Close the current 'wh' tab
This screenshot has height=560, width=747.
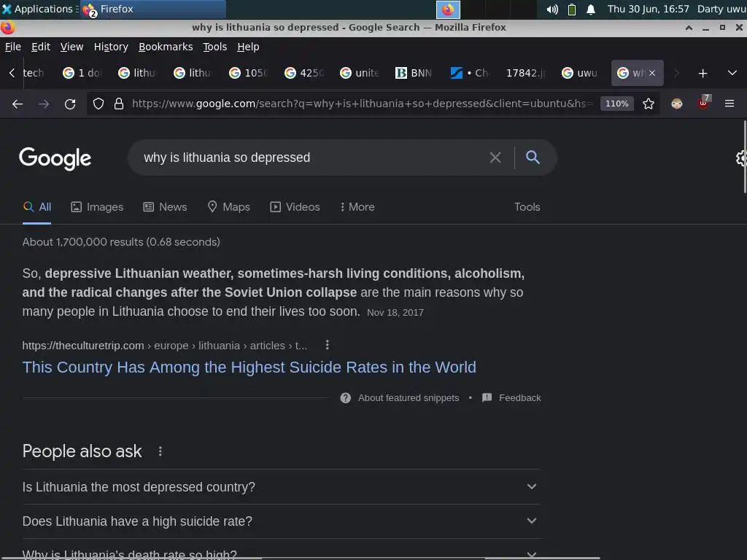click(652, 73)
